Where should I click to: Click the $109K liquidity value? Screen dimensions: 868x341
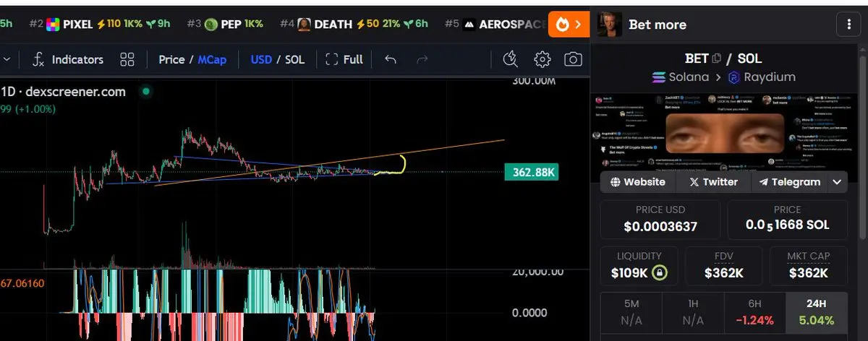point(629,273)
